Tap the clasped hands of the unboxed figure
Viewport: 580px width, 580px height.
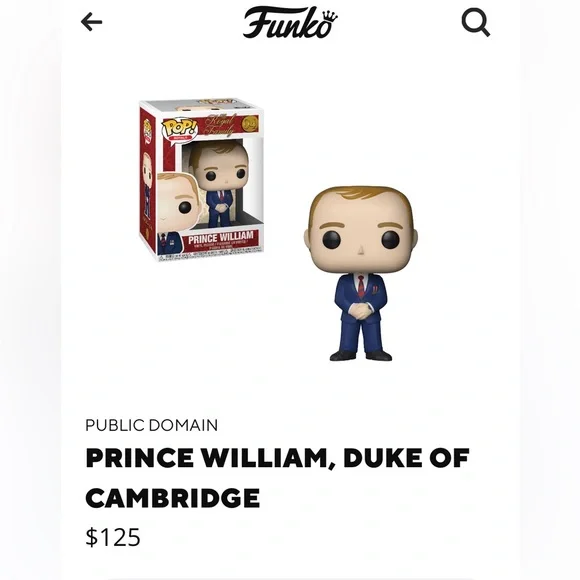pos(360,310)
